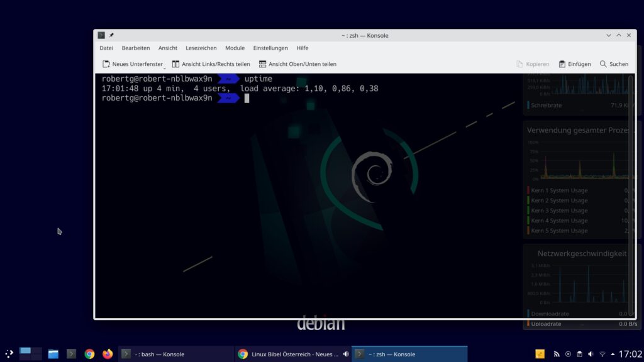The height and width of the screenshot is (362, 644).
Task: Launch Firefox from taskbar
Action: coord(108,354)
